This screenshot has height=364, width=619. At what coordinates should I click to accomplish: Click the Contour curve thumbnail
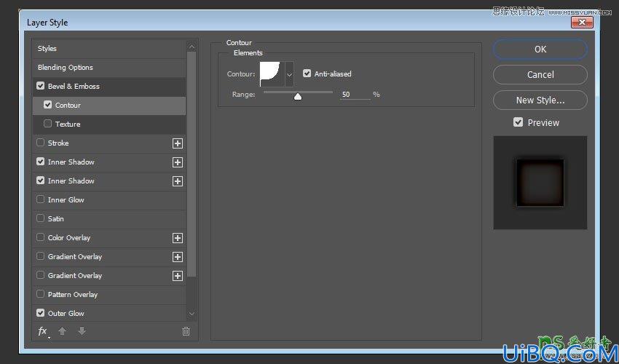[x=272, y=74]
